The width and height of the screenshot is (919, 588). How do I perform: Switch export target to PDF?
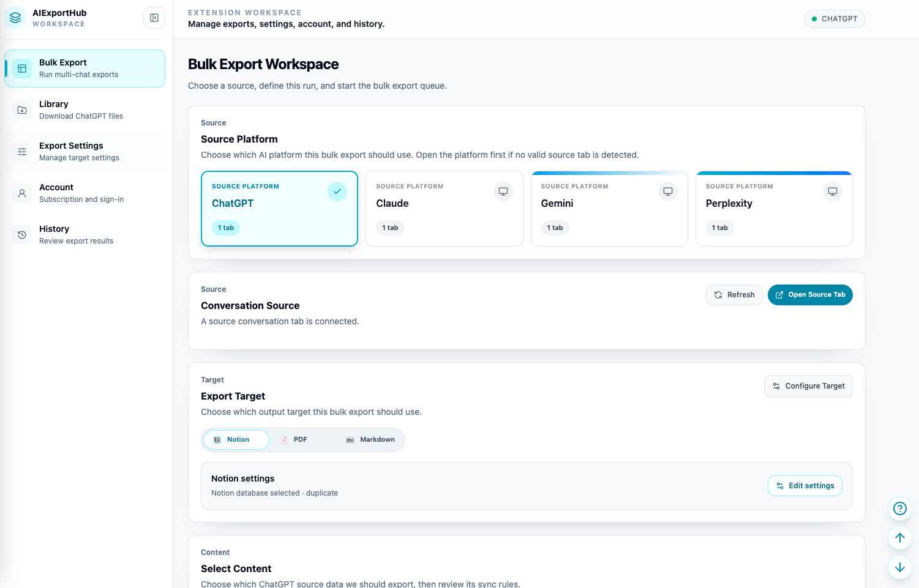coord(294,440)
